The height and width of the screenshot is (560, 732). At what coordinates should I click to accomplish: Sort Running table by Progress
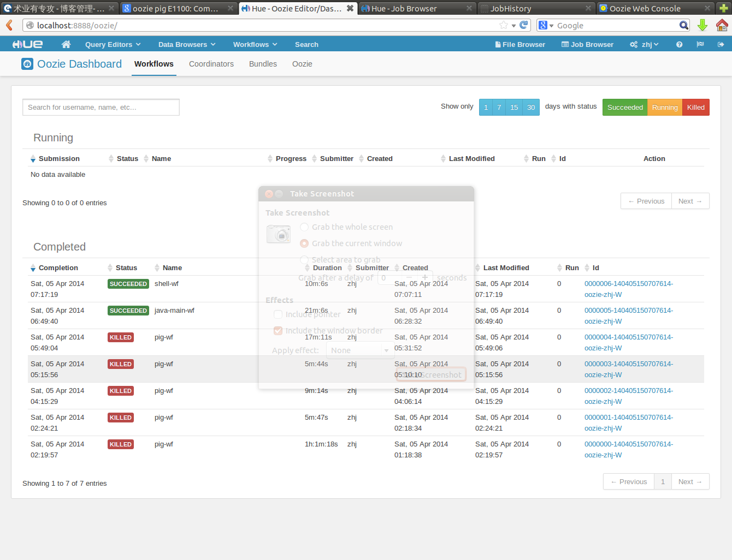tap(287, 158)
